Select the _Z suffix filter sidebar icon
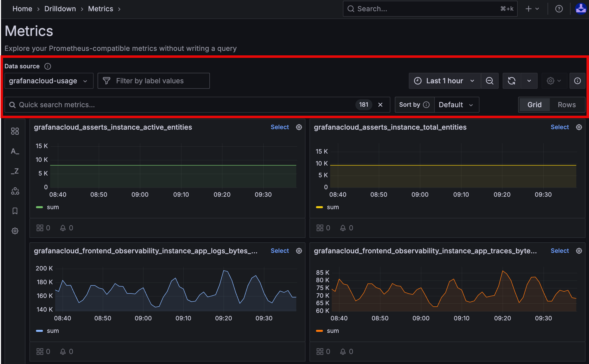The height and width of the screenshot is (364, 589). point(15,171)
